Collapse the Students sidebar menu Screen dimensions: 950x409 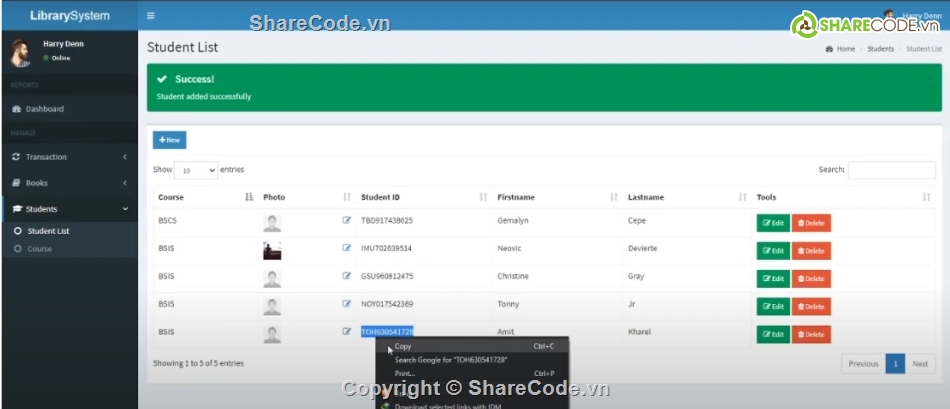[x=69, y=209]
